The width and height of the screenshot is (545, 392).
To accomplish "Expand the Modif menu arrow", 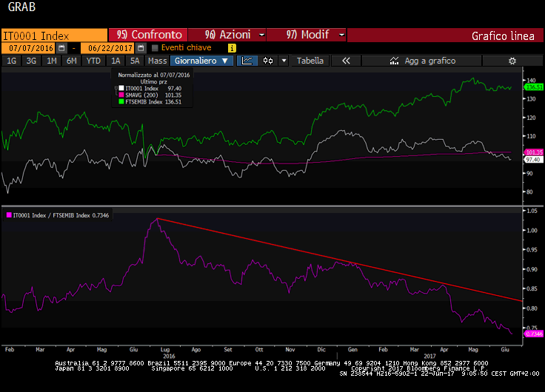I will (x=341, y=35).
